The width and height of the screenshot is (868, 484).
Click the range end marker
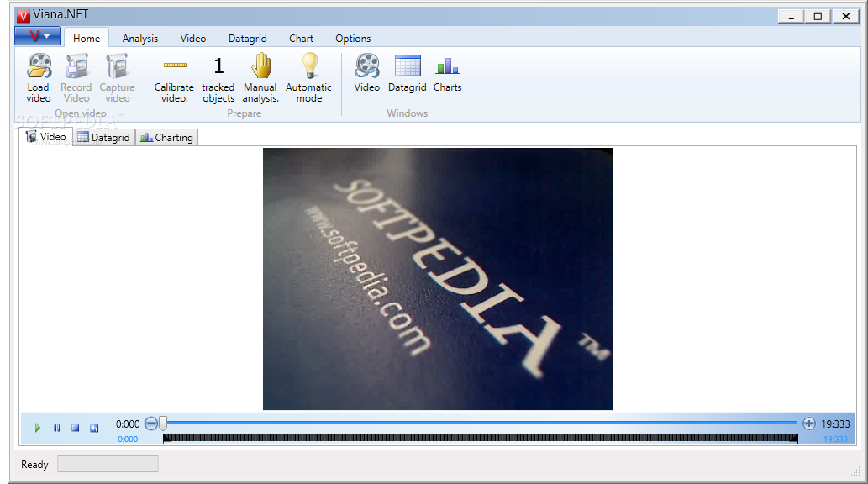(x=794, y=439)
